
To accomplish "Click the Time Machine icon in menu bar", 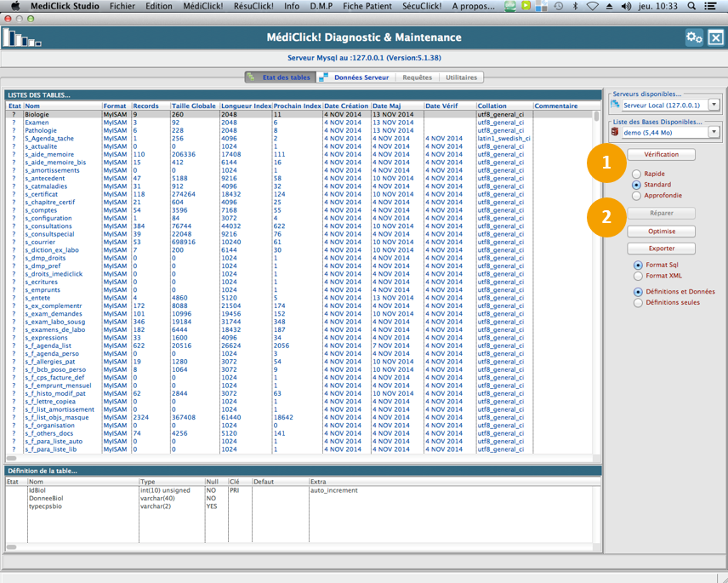I will click(x=559, y=6).
